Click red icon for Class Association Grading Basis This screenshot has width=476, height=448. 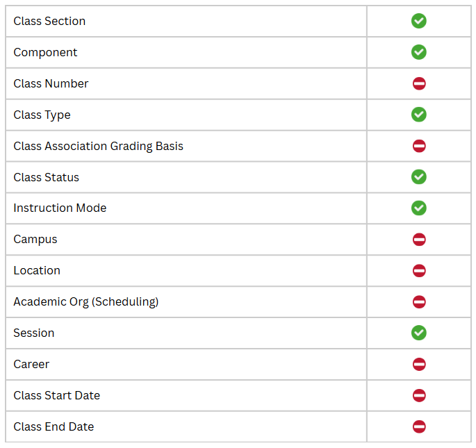point(419,146)
